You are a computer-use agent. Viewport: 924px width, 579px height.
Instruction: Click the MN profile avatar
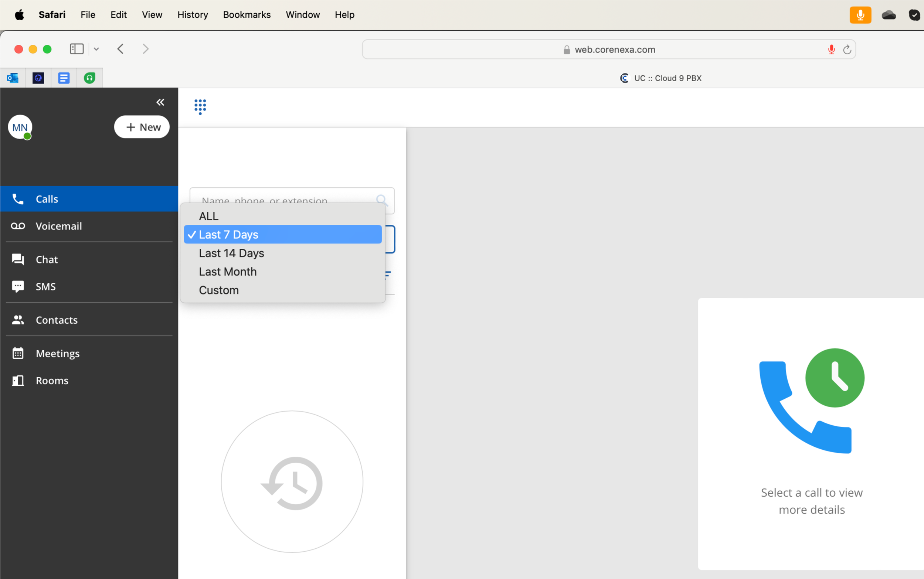point(20,127)
